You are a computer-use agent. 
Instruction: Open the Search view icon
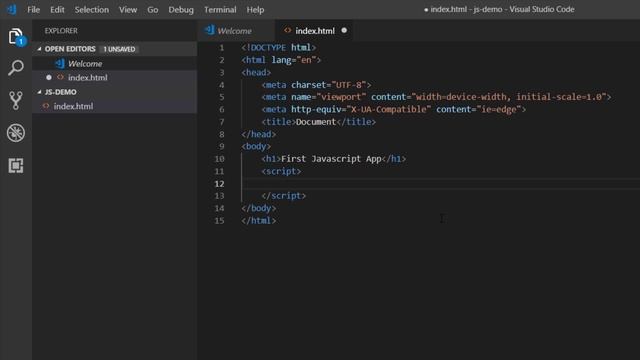coord(16,67)
